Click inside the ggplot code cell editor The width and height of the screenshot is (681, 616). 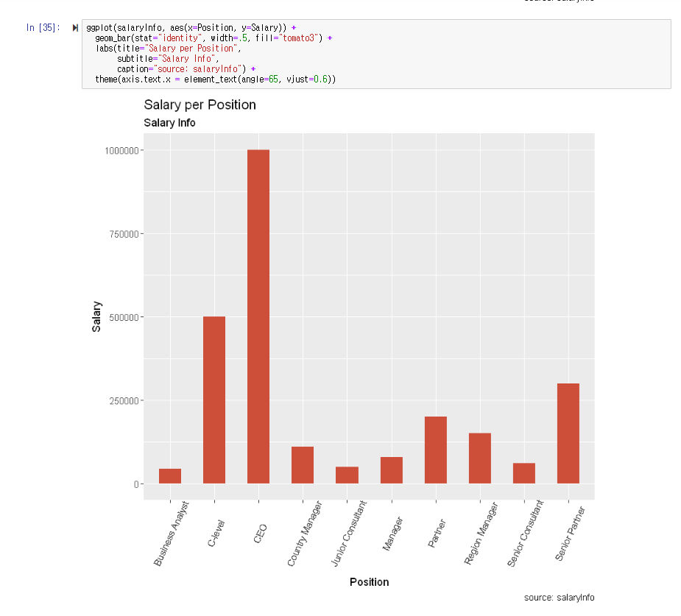376,54
